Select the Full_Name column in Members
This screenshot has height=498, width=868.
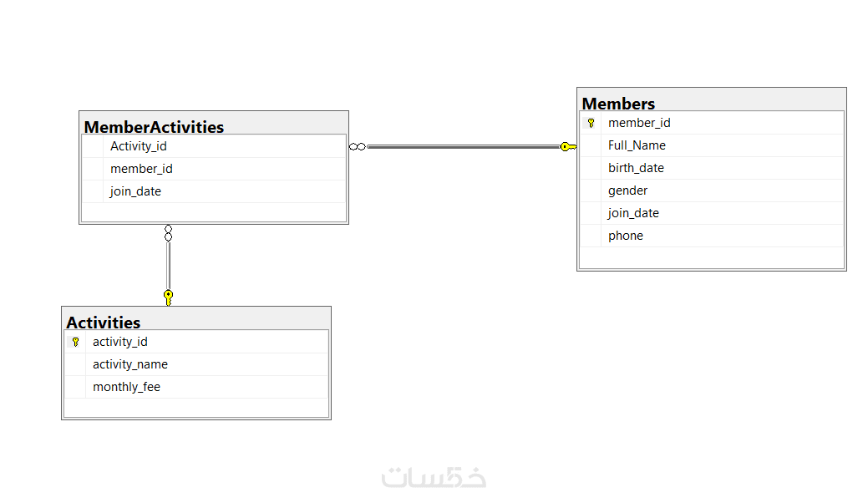pos(637,145)
